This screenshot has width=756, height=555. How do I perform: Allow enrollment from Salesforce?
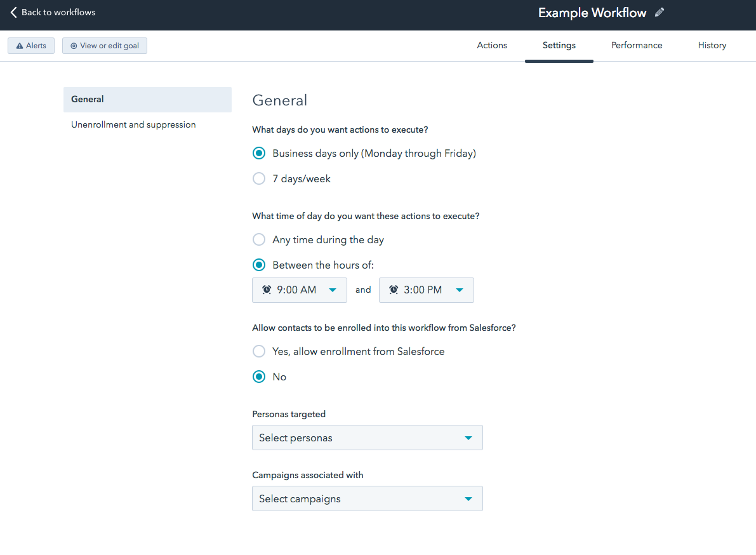tap(258, 351)
